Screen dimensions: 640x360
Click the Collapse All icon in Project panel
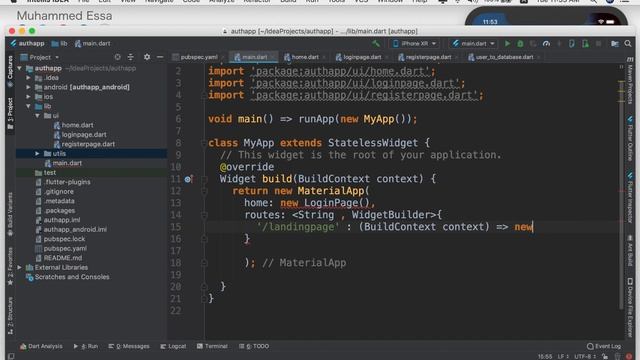[x=131, y=57]
